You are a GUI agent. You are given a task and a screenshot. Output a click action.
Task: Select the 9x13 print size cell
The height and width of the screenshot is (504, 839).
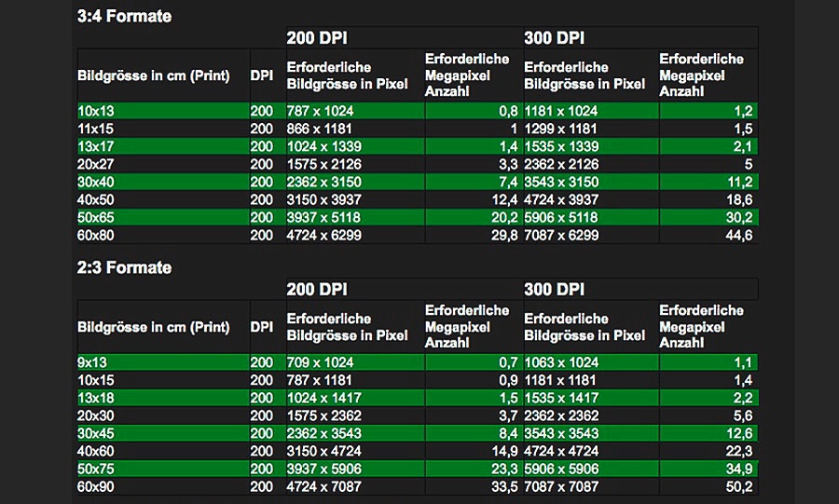pos(93,362)
